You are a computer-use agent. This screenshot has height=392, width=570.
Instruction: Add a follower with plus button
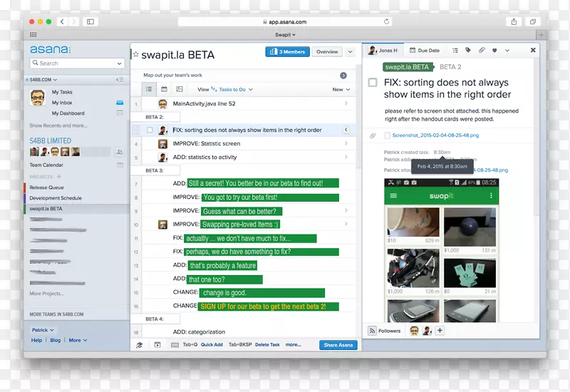click(440, 331)
